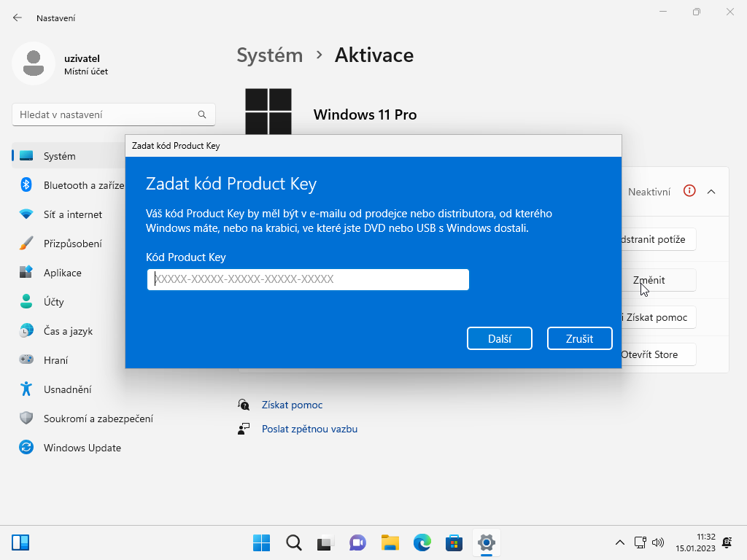Go back with the Nastavení back arrow
Image resolution: width=747 pixels, height=560 pixels.
point(18,17)
